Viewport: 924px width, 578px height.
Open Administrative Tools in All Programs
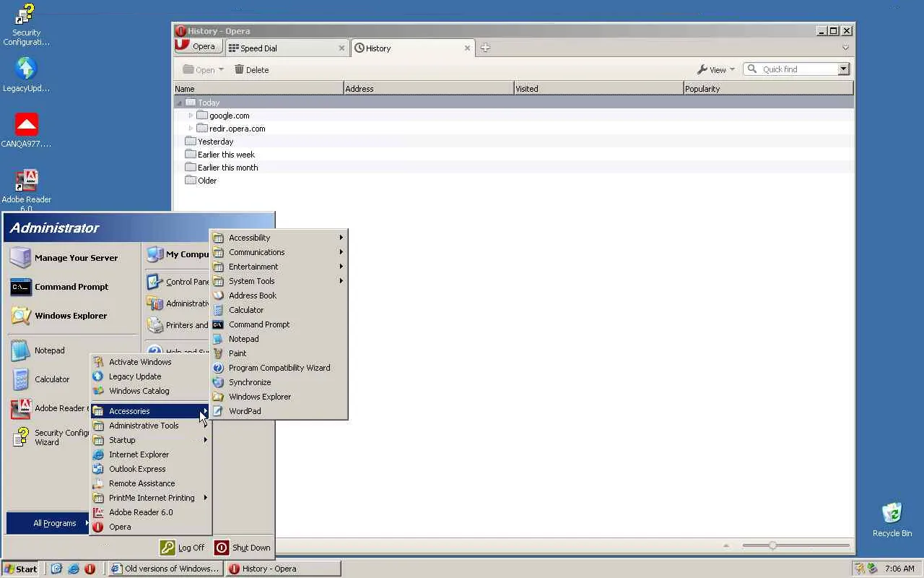[x=151, y=426]
